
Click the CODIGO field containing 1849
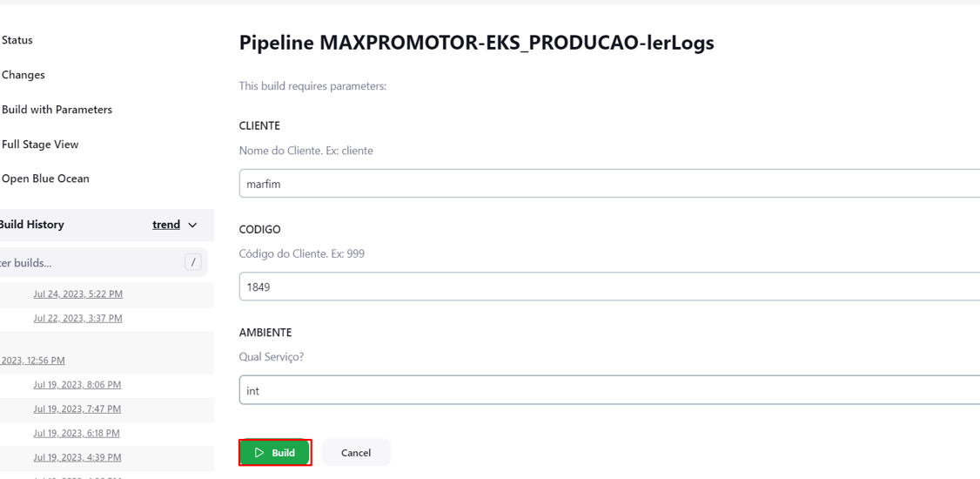609,287
